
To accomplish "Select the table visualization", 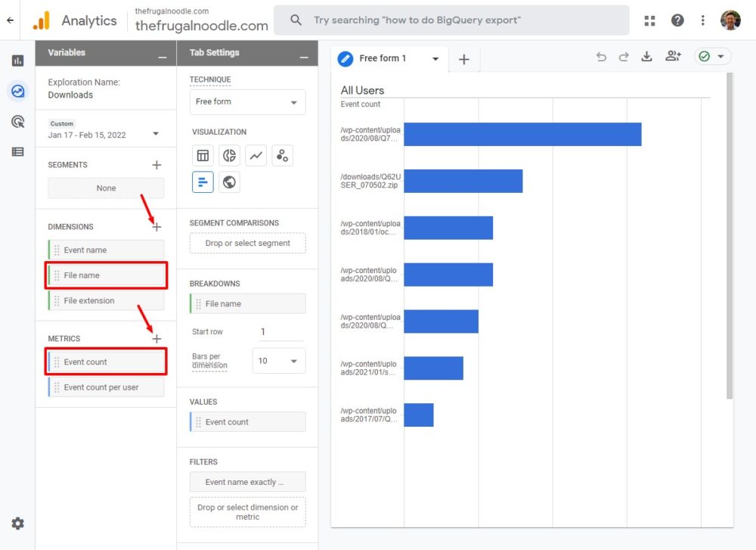I will click(202, 155).
